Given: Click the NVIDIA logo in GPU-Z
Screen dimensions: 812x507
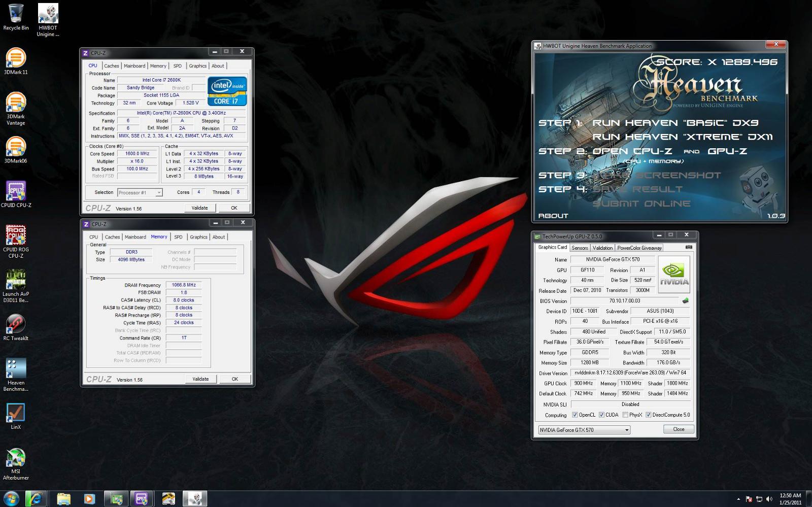Looking at the screenshot, I should (x=674, y=274).
